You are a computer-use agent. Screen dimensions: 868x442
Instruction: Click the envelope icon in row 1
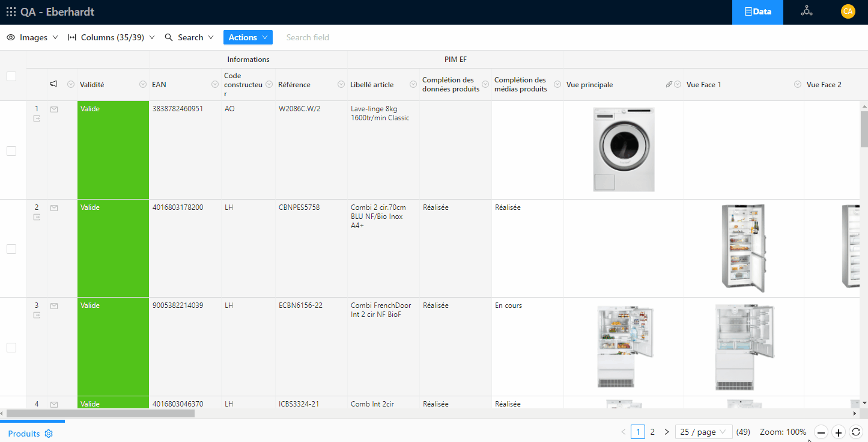click(54, 109)
